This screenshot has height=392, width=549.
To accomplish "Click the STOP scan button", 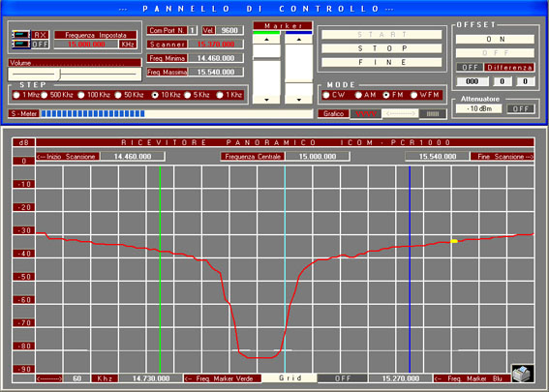I will click(381, 48).
